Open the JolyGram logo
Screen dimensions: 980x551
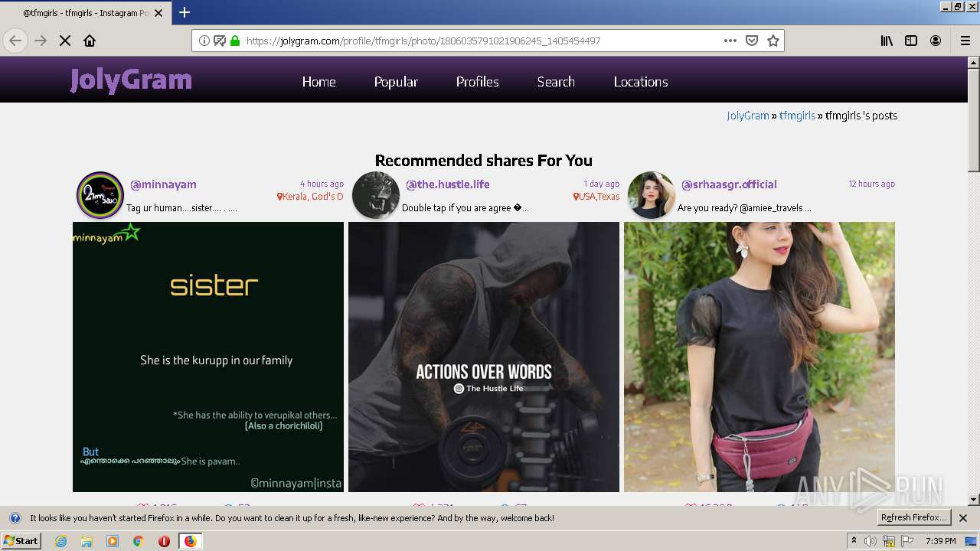pyautogui.click(x=131, y=80)
